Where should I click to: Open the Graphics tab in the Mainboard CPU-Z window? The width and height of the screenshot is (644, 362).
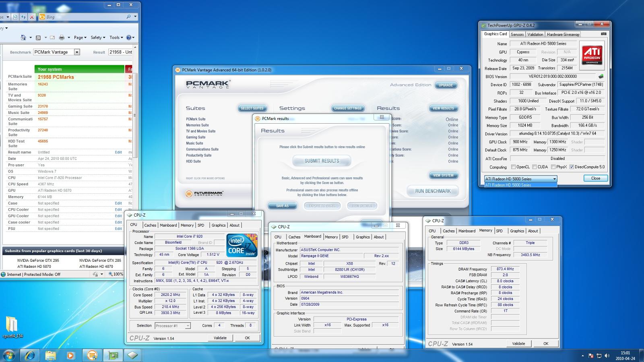coord(363,237)
